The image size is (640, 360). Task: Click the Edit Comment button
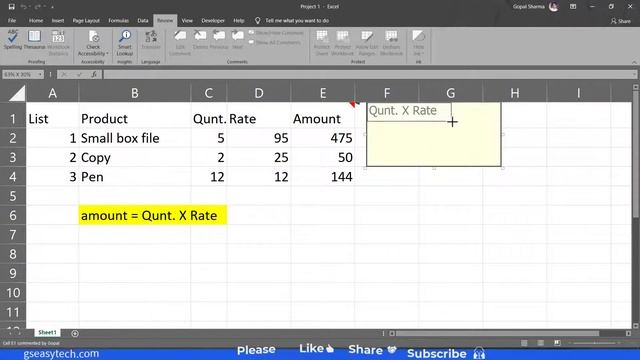pyautogui.click(x=180, y=42)
